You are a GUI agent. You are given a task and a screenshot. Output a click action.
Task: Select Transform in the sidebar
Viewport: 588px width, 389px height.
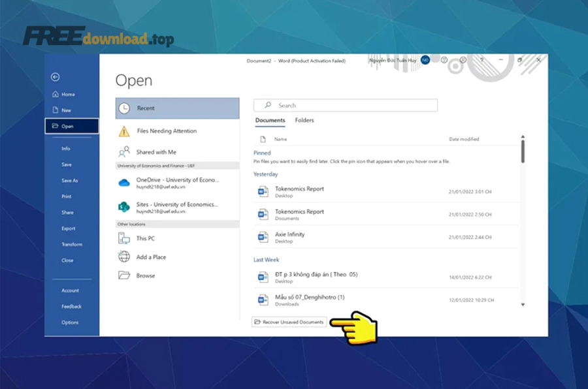71,244
